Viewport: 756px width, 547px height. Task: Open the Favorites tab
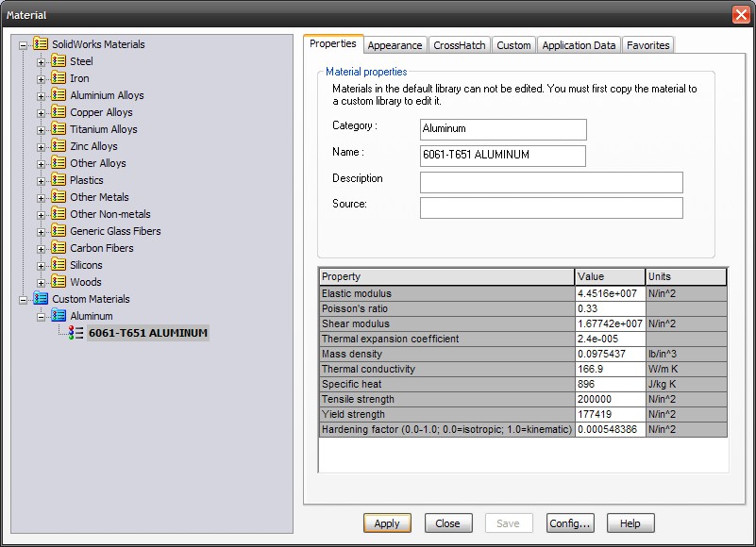[648, 45]
